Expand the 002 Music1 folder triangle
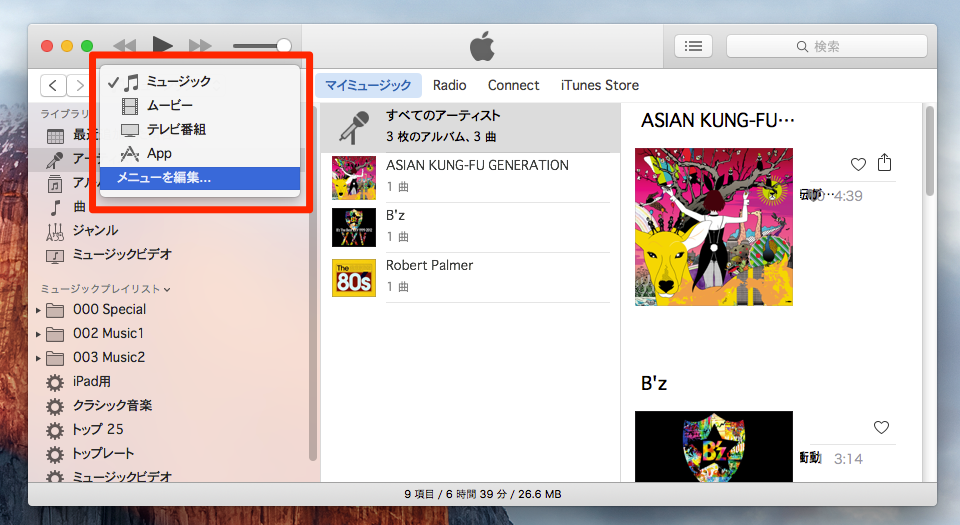This screenshot has height=525, width=960. pos(38,334)
